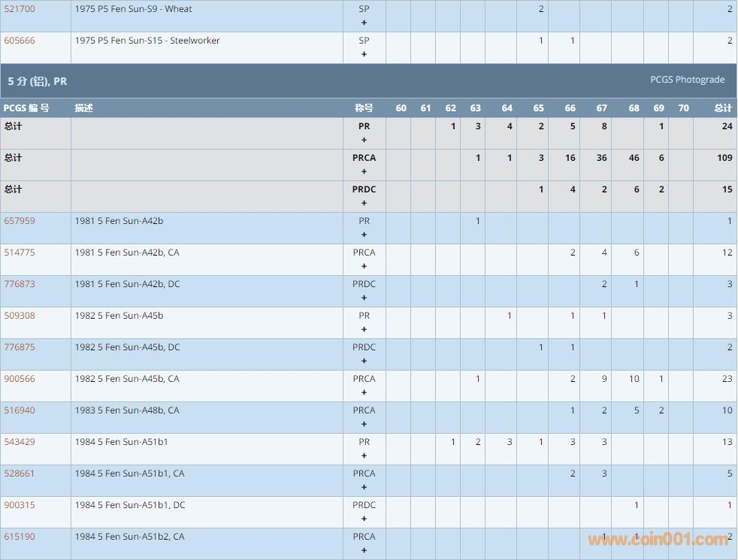The width and height of the screenshot is (738, 560).
Task: Click the section title 5 分 (铝), PR
Action: (x=37, y=81)
